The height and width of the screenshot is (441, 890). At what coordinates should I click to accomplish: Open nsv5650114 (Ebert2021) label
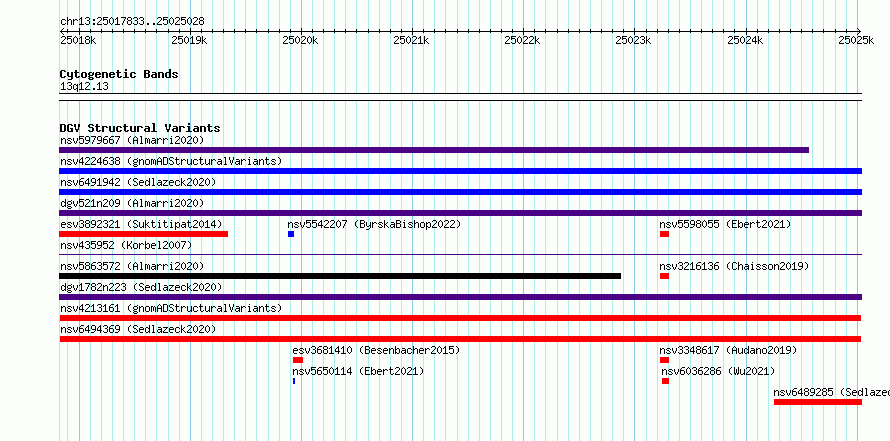click(358, 371)
